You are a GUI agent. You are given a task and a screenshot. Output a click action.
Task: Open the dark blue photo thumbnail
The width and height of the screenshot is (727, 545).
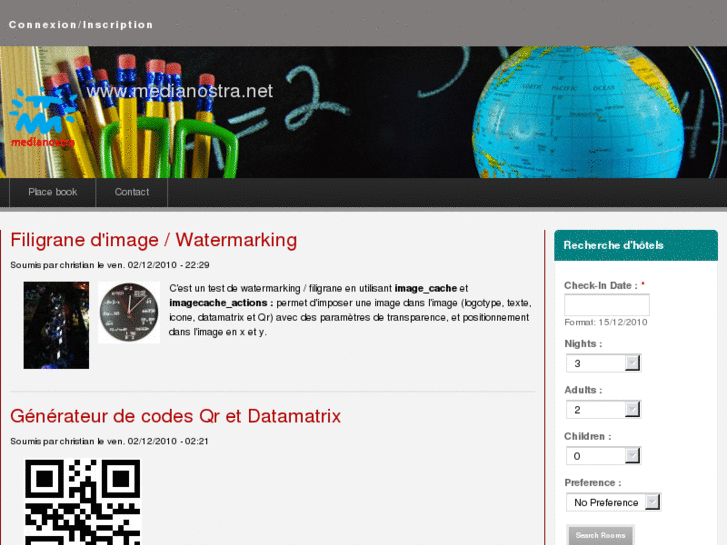[x=56, y=325]
